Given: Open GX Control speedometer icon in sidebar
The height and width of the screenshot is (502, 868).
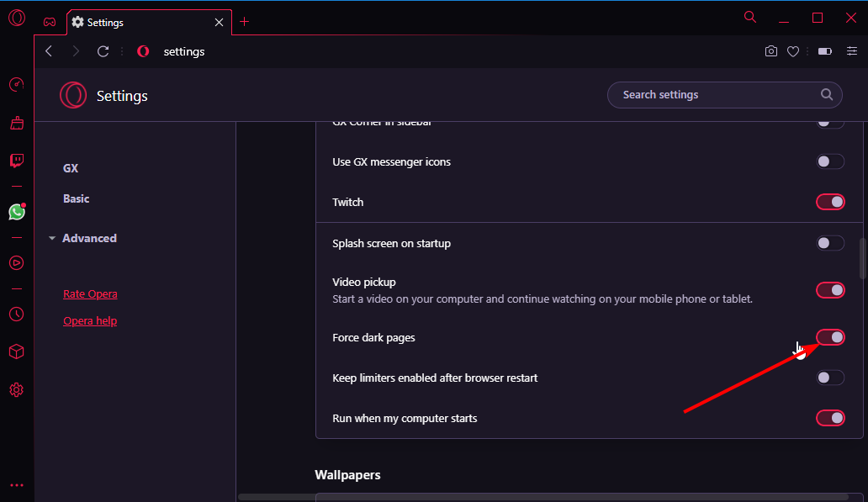Looking at the screenshot, I should [17, 84].
